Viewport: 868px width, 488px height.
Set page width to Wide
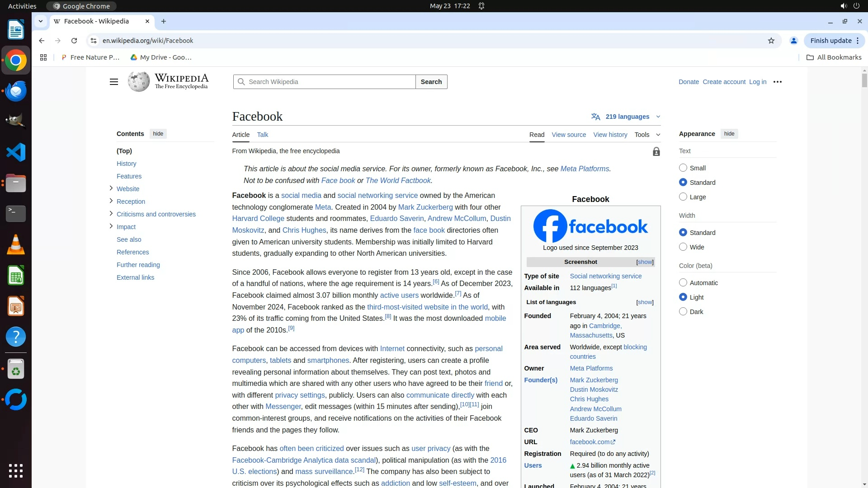click(683, 247)
